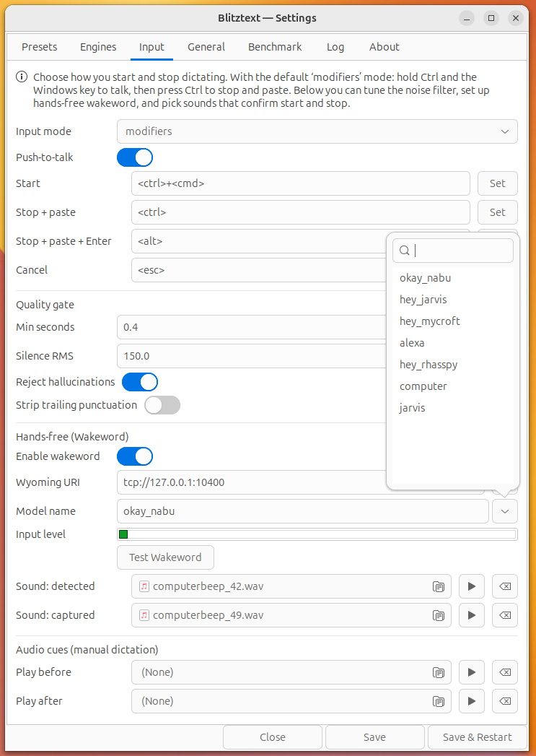This screenshot has height=756, width=536.
Task: Minimize the Blitztext Settings window
Action: click(466, 18)
